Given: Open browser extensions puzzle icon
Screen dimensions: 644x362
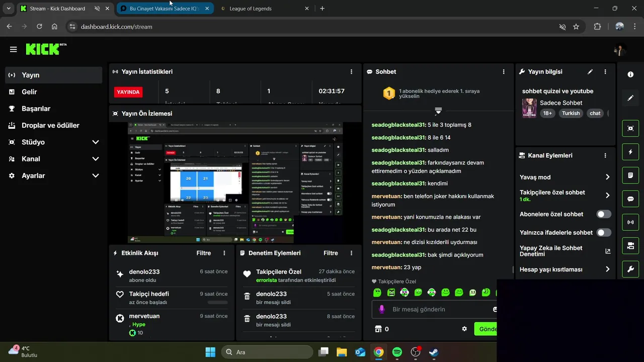Looking at the screenshot, I should click(x=598, y=27).
